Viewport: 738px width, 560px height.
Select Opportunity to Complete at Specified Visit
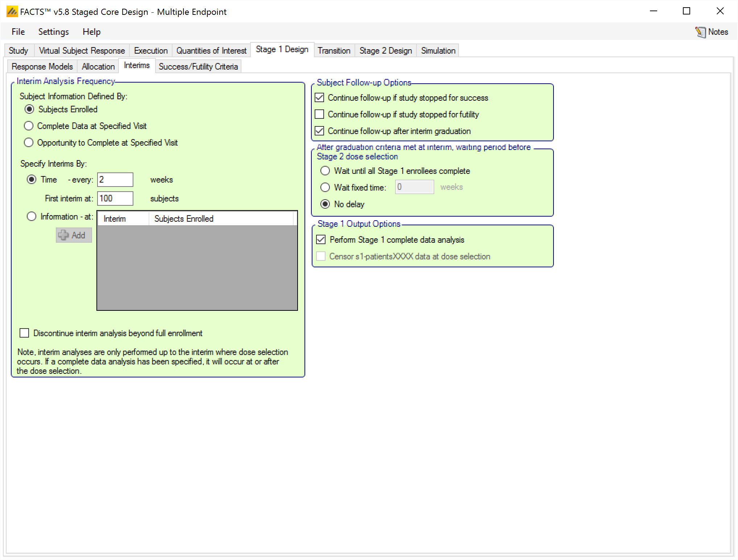click(x=29, y=143)
